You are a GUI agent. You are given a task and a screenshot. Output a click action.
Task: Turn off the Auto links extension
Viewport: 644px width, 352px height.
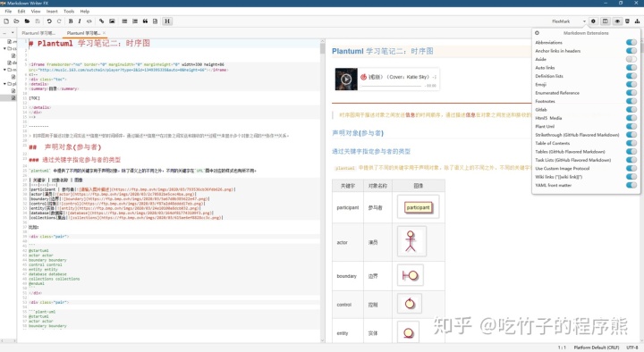[x=631, y=68]
